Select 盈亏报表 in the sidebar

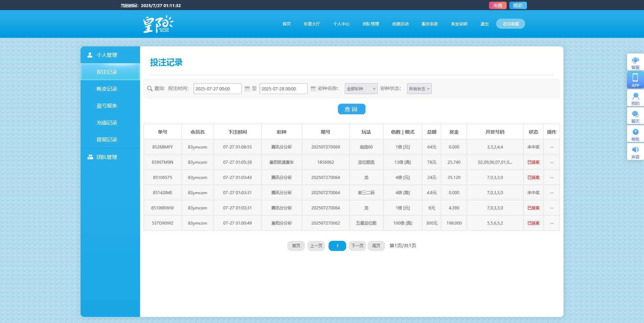pos(110,106)
